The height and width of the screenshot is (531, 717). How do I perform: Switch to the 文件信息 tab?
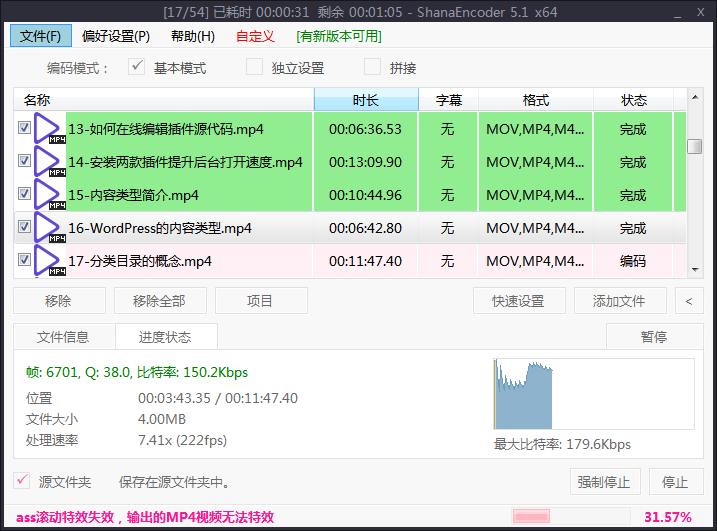point(63,337)
